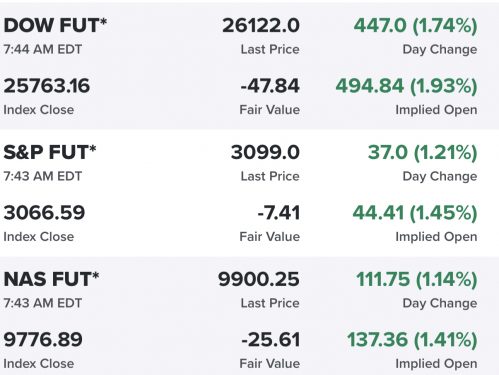The height and width of the screenshot is (375, 499).
Task: Open the DOW FUT* futures row
Action: tap(249, 66)
